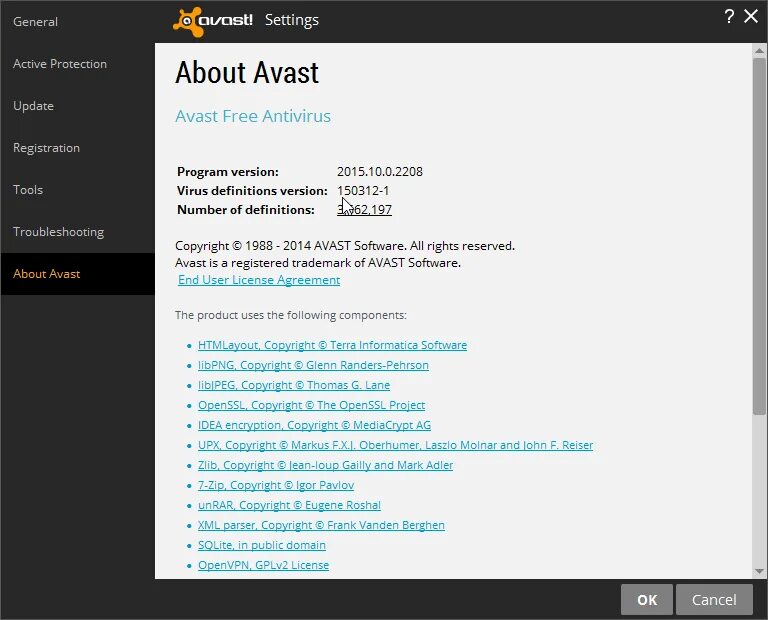Open IDEA encryption MediaCrypt AG link
The image size is (768, 620).
click(x=314, y=425)
